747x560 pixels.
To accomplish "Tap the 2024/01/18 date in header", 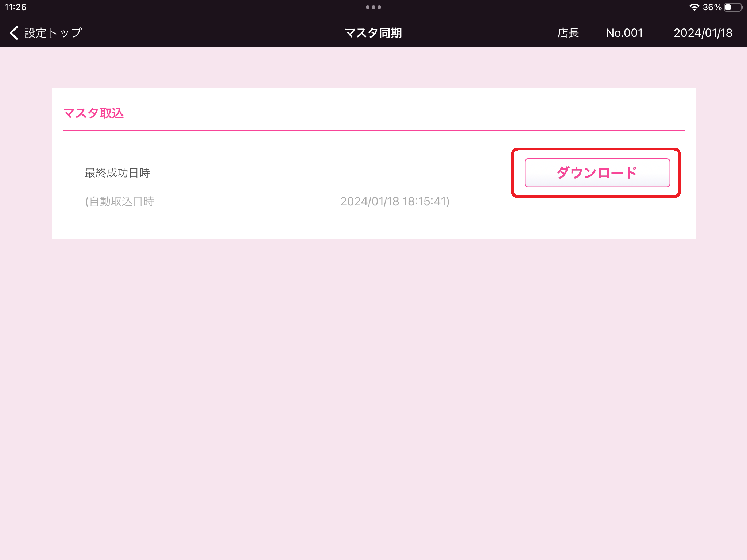I will 703,33.
